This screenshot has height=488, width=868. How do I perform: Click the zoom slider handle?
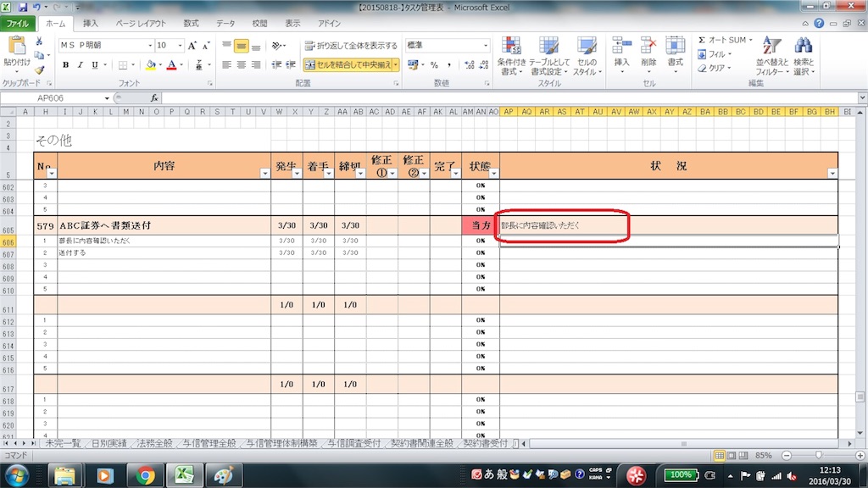819,455
